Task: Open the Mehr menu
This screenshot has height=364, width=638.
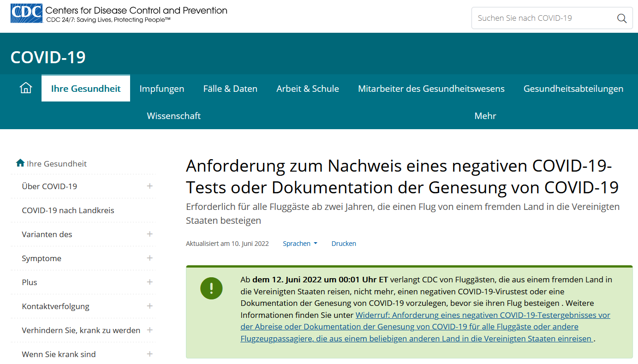Action: (x=485, y=115)
